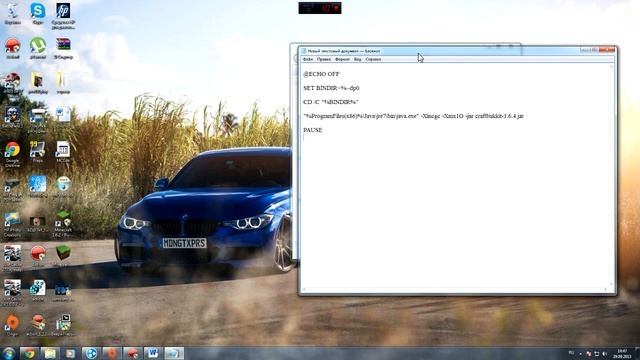Launch the Minecraft 1.6.2 shortcut with shield
640x360 pixels.
63,224
